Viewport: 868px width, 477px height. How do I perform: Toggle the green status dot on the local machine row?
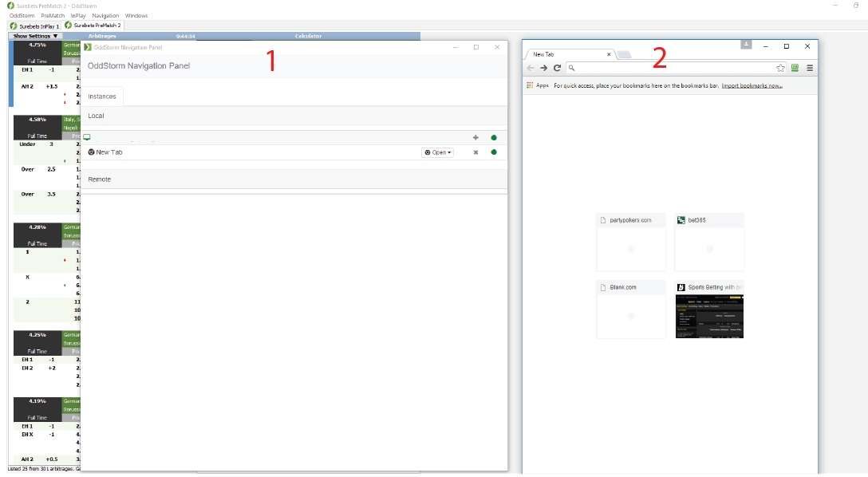click(494, 137)
